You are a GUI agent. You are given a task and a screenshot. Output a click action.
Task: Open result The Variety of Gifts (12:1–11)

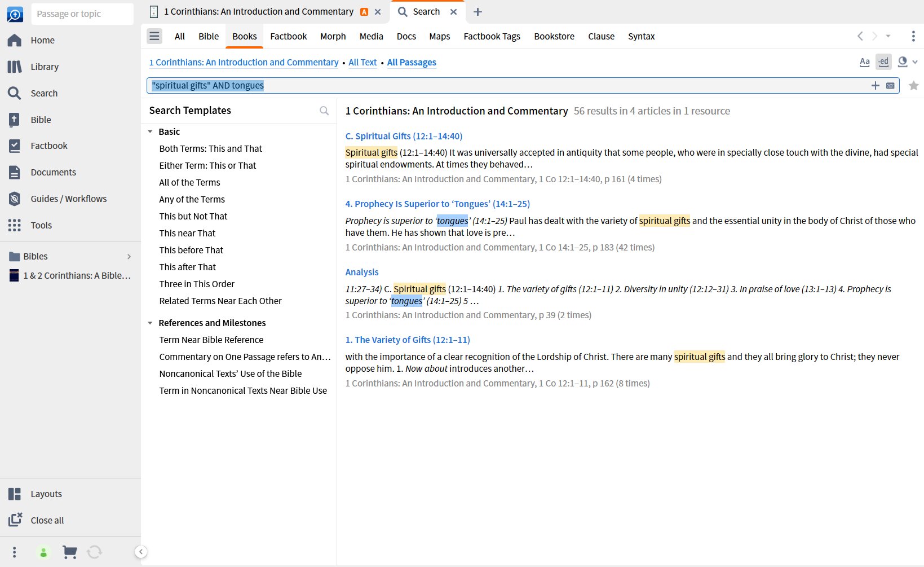408,340
